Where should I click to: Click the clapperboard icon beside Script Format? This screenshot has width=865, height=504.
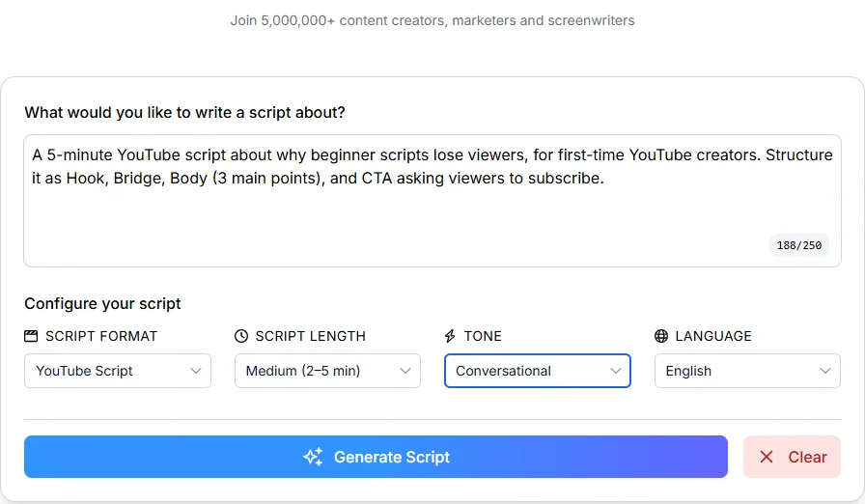pos(31,336)
